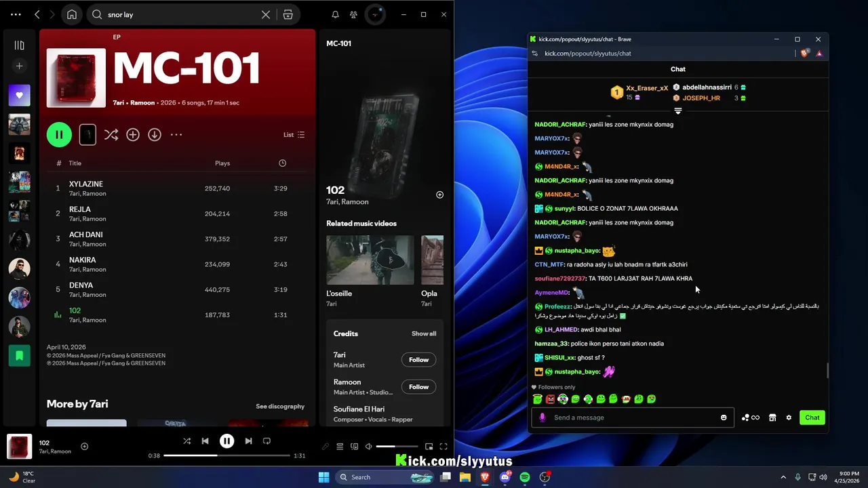868x488 pixels.
Task: Clear the Spotify search field with X
Action: coord(266,14)
